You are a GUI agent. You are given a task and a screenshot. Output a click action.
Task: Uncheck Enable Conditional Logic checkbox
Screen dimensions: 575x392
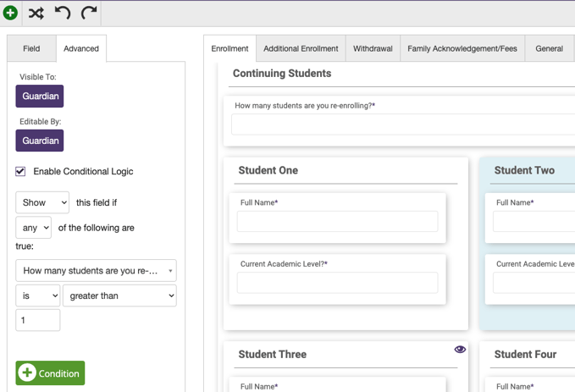[20, 171]
